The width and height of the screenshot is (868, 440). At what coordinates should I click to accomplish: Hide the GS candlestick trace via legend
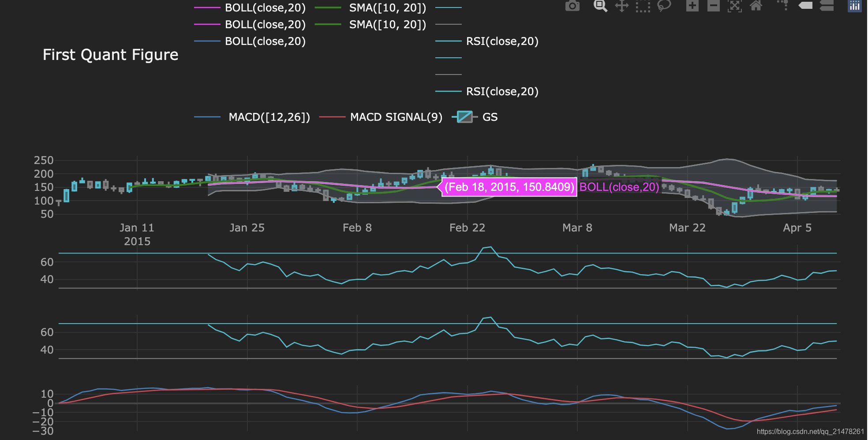point(490,117)
